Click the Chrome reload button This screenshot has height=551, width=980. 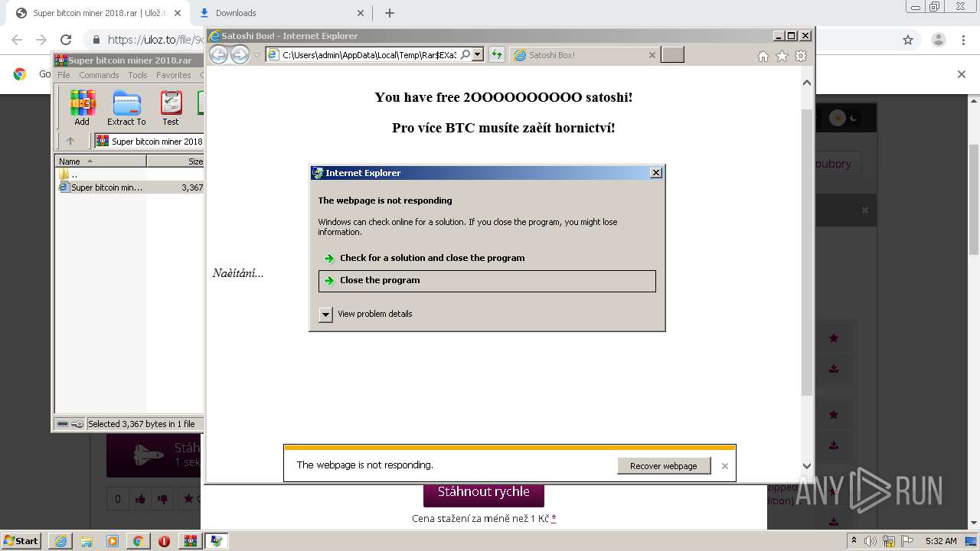pos(66,40)
